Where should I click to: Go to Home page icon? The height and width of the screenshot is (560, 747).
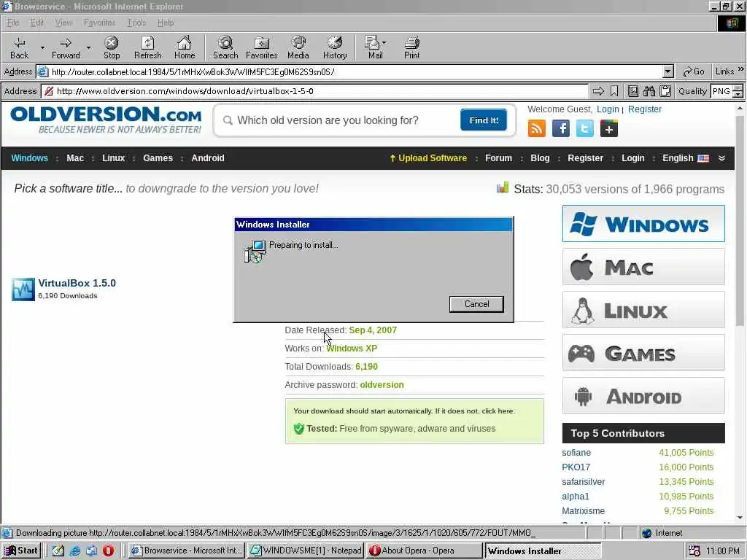pos(185,47)
